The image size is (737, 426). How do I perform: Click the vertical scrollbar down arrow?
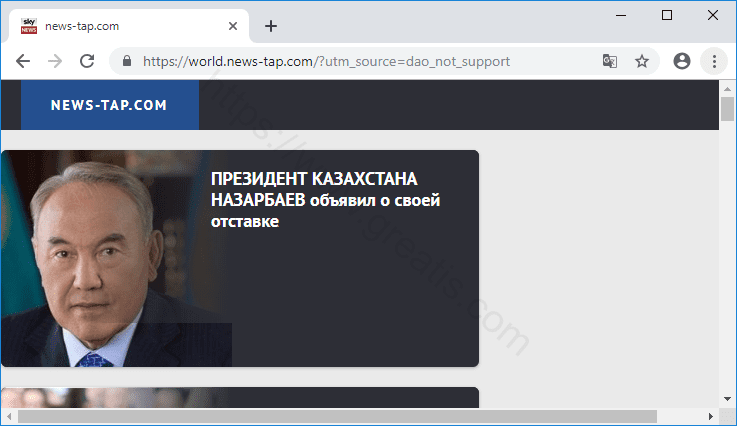click(727, 399)
